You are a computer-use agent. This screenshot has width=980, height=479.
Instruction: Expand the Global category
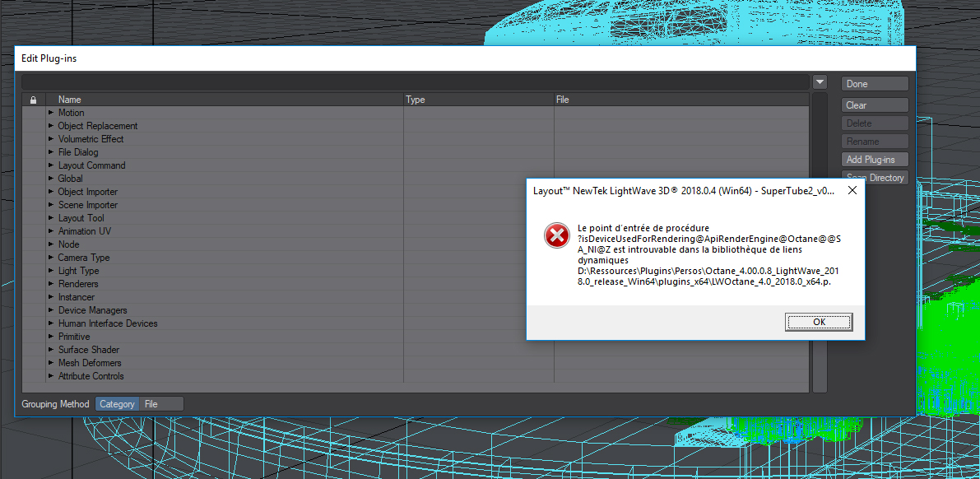point(51,179)
